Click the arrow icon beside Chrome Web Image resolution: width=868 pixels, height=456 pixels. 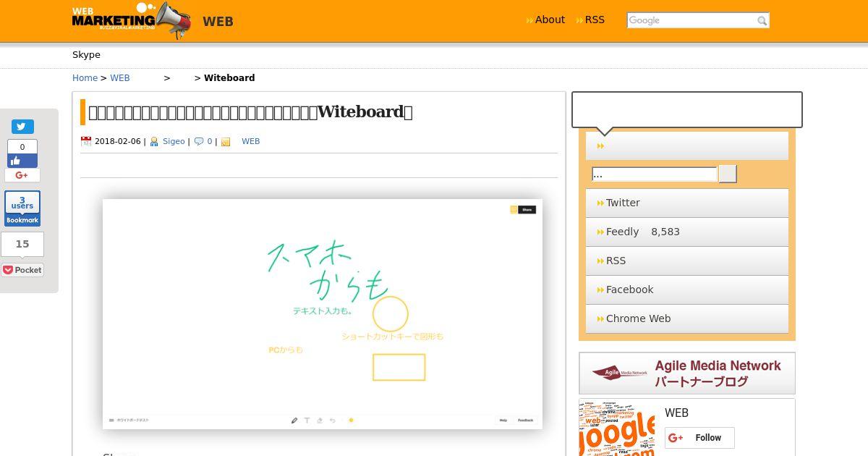pos(600,319)
